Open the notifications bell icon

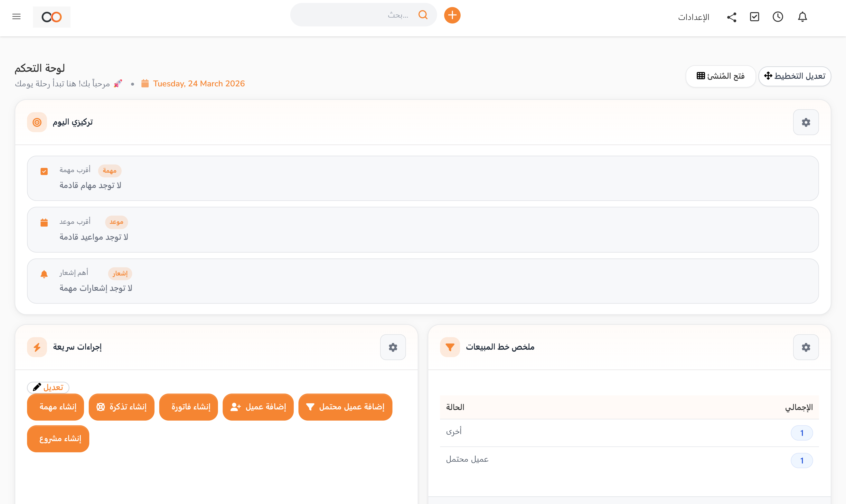[x=803, y=17]
